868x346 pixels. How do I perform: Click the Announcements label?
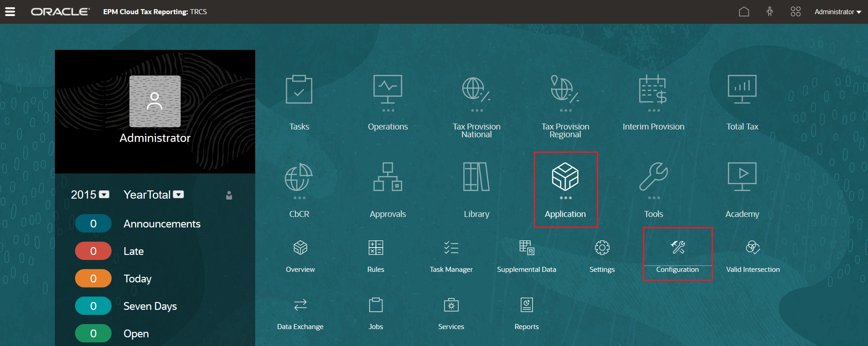(162, 224)
